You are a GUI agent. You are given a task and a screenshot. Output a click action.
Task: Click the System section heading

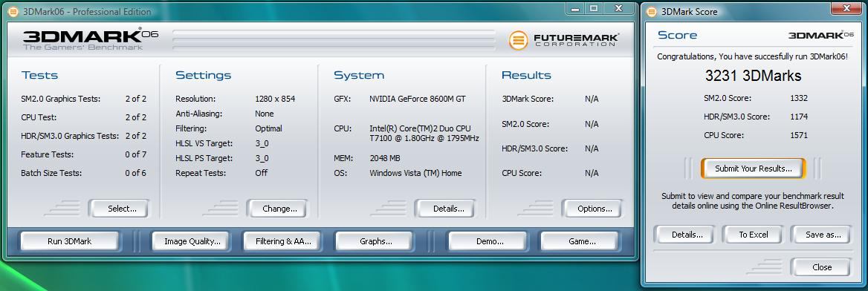point(359,75)
